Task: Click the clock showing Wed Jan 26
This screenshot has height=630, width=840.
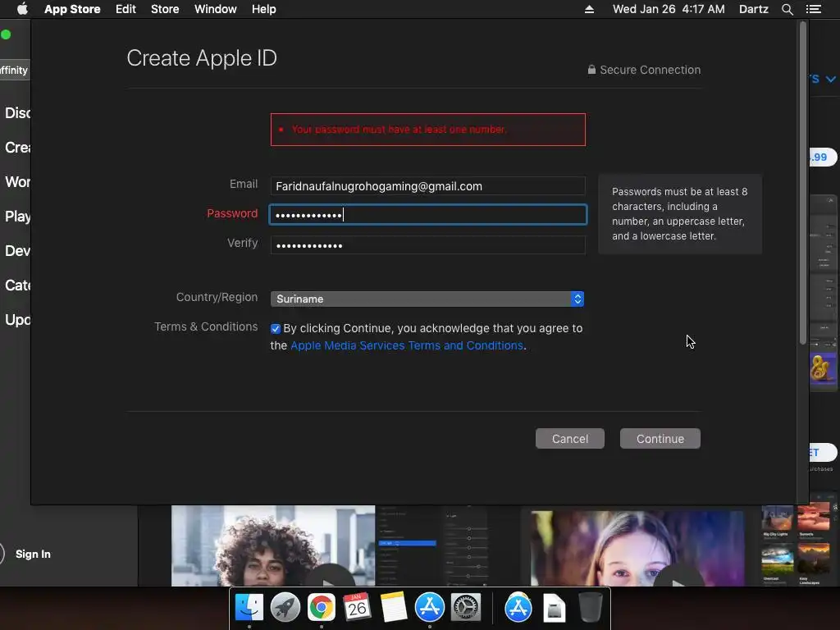Action: [669, 9]
